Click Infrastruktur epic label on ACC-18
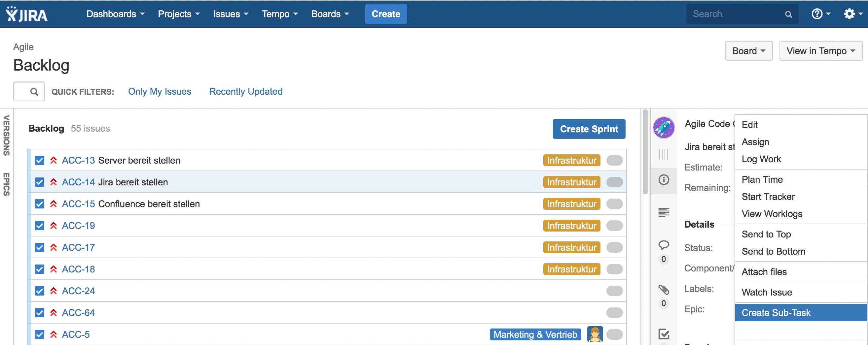 571,269
